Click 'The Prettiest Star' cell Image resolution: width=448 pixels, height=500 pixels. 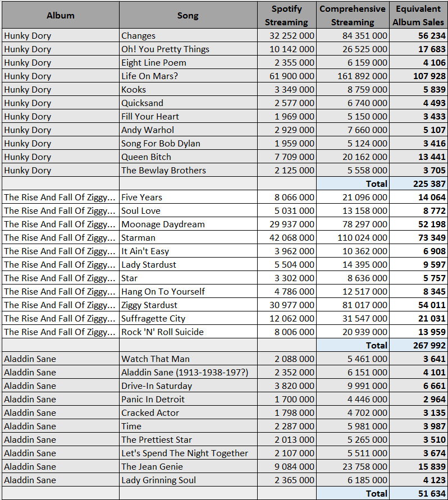tap(188, 439)
